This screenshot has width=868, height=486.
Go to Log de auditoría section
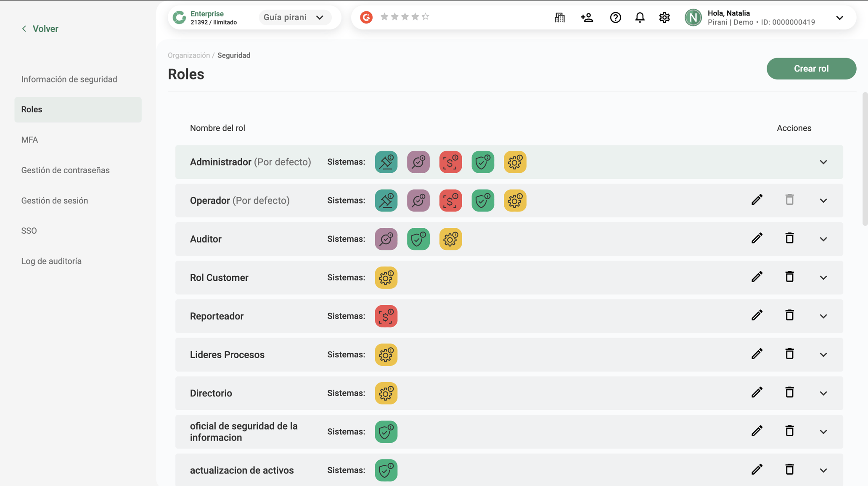pyautogui.click(x=51, y=261)
